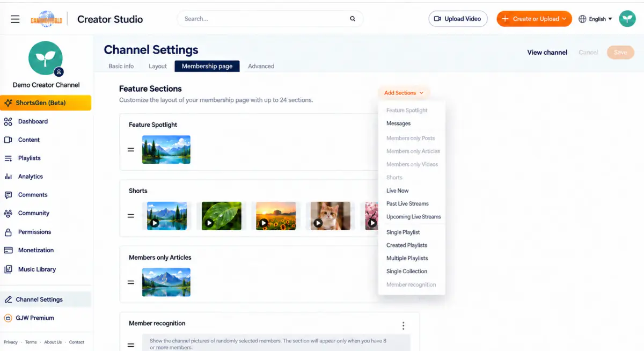
Task: Click the Demo Creator Channel profile picture
Action: click(x=46, y=58)
